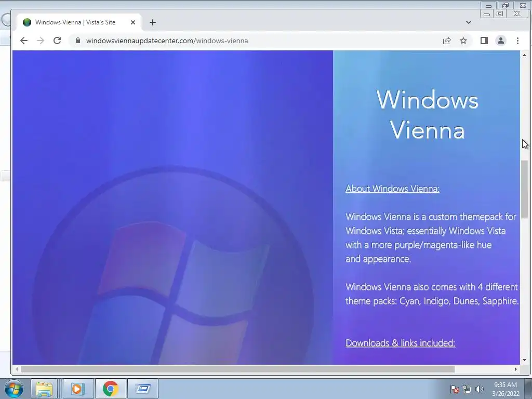Image resolution: width=532 pixels, height=399 pixels.
Task: Click the Windows Vienna heading
Action: point(427,115)
